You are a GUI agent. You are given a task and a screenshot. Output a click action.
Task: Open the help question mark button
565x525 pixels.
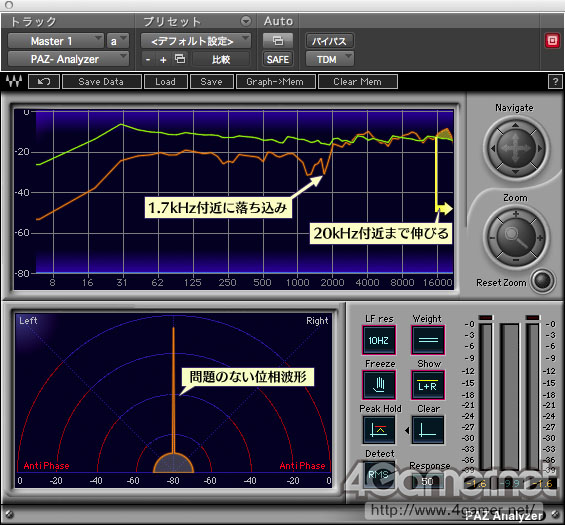click(555, 82)
